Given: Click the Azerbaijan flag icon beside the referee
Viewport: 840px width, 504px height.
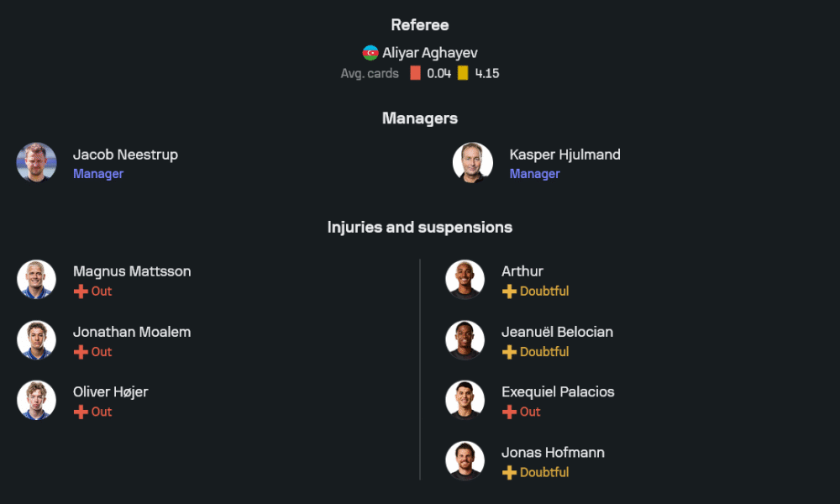Looking at the screenshot, I should click(370, 53).
